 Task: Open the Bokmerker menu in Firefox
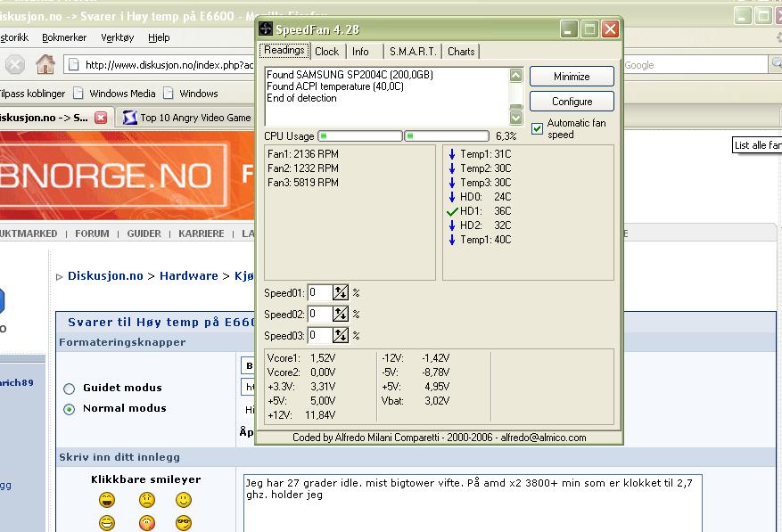pos(64,37)
